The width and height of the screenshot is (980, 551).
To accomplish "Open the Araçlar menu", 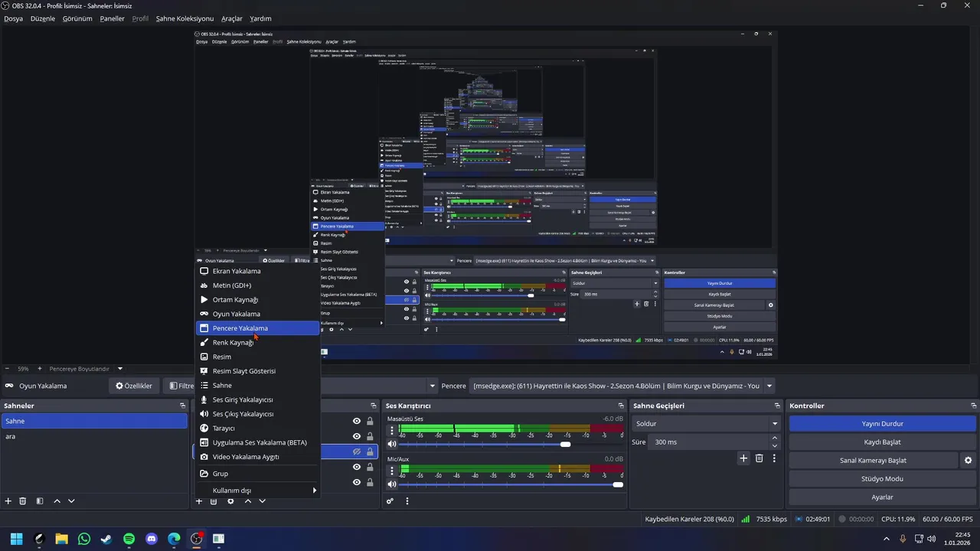I will tap(232, 18).
